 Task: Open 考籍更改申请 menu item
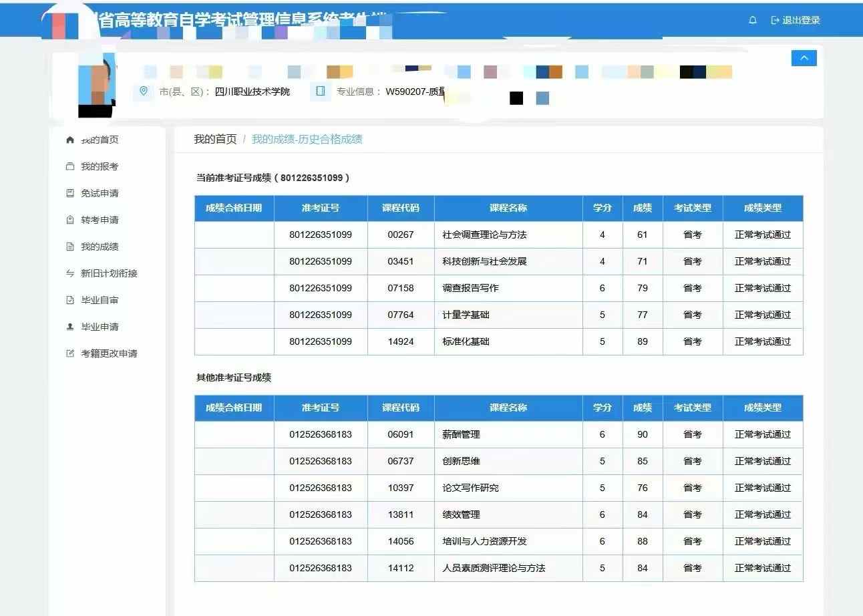pos(109,353)
